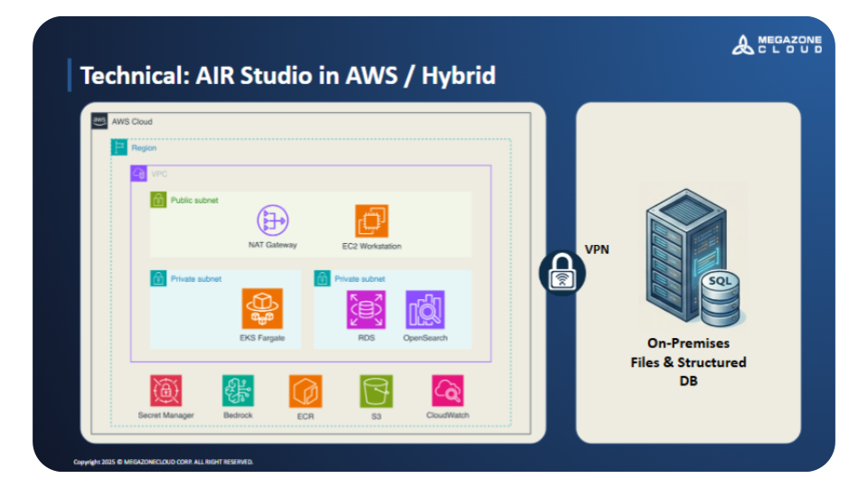Screen dimensions: 868x488
Task: Select the ECR container registry icon
Action: pos(306,390)
